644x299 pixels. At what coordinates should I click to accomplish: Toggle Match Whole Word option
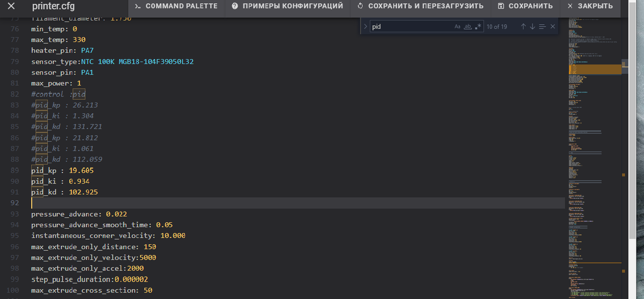tap(467, 26)
